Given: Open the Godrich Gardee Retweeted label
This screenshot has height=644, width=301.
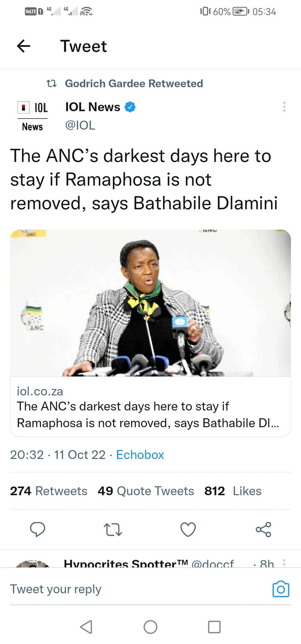Looking at the screenshot, I should pyautogui.click(x=134, y=84).
